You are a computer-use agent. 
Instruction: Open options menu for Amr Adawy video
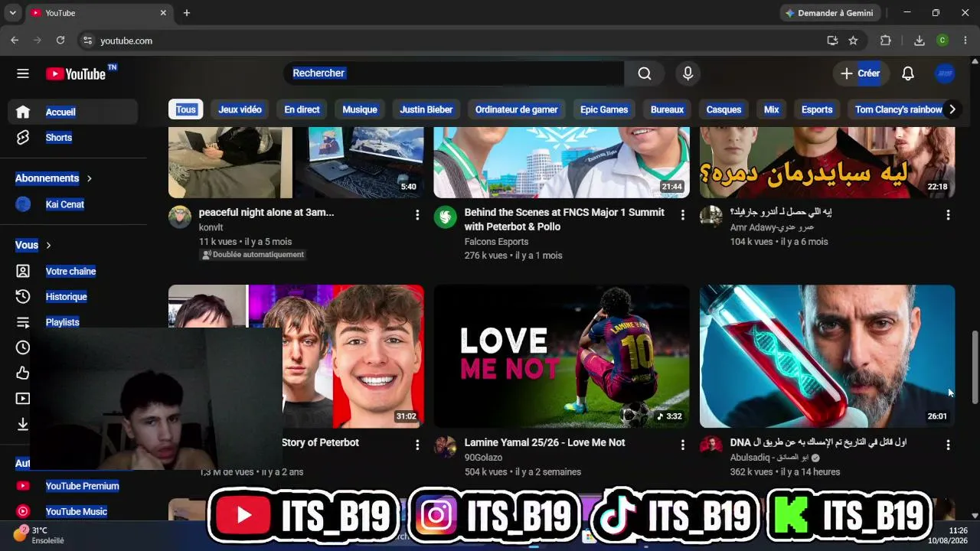tap(948, 215)
